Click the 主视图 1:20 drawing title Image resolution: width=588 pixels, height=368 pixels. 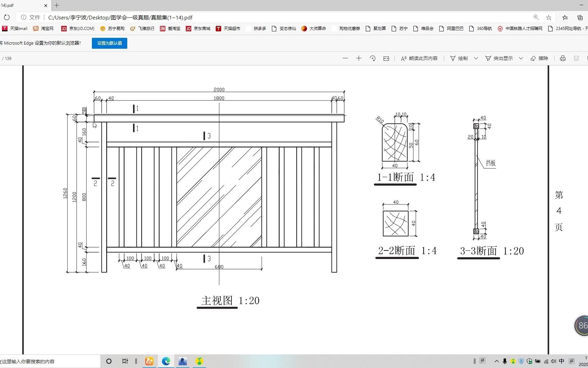230,301
